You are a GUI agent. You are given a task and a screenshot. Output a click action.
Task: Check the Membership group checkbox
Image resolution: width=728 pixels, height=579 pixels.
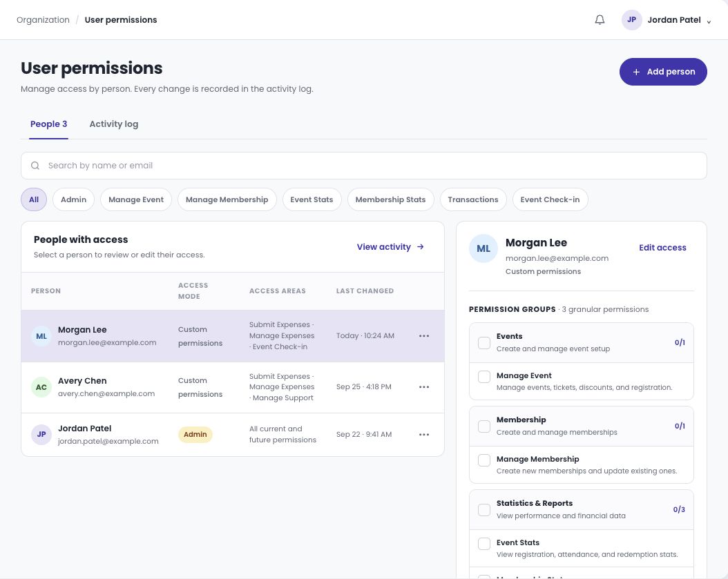coord(484,426)
